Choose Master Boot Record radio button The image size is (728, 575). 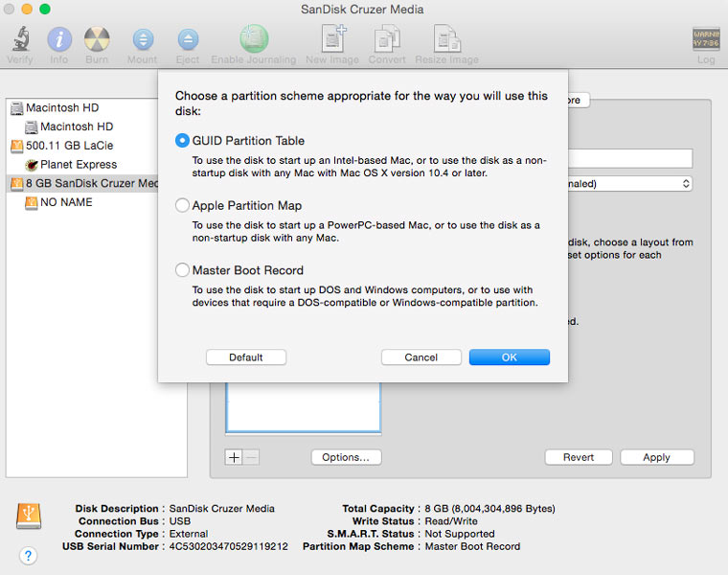182,270
